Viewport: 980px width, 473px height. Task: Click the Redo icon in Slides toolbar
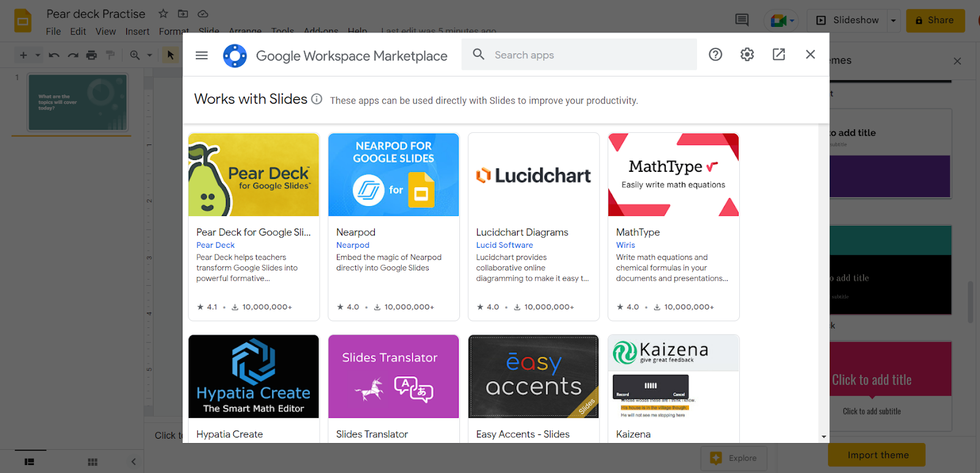[x=73, y=55]
